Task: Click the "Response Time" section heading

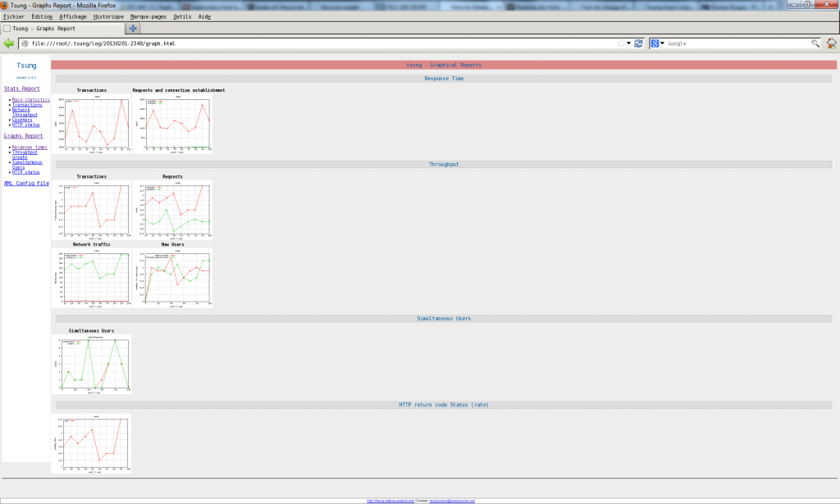Action: pos(444,78)
